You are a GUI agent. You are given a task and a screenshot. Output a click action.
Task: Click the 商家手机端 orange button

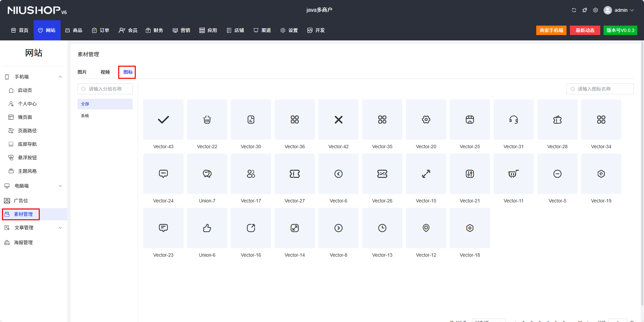(551, 30)
